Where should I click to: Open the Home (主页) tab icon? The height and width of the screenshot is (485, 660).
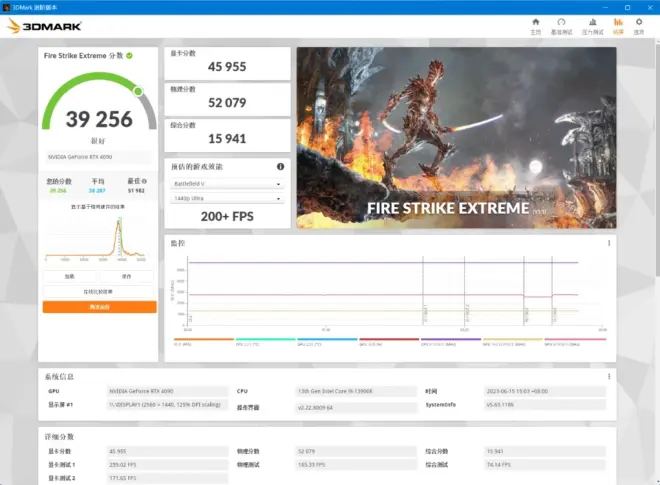pyautogui.click(x=535, y=25)
